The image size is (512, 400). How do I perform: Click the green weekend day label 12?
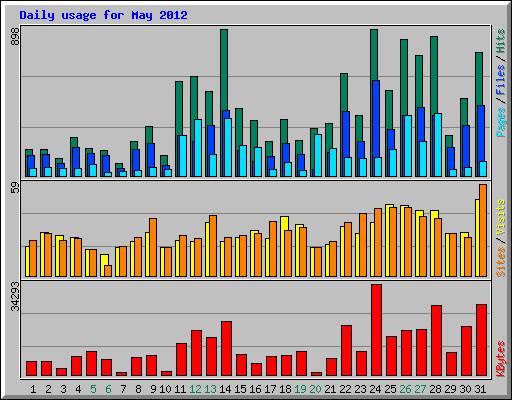point(195,389)
